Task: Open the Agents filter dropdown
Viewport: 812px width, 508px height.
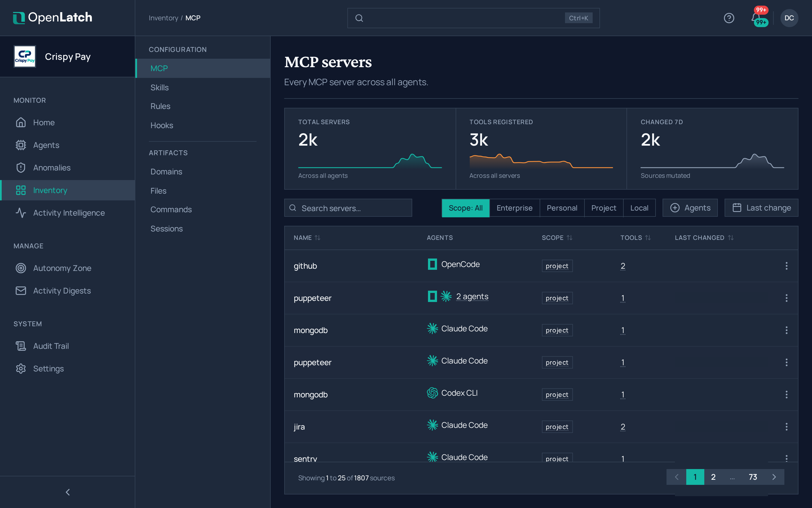Action: (690, 208)
